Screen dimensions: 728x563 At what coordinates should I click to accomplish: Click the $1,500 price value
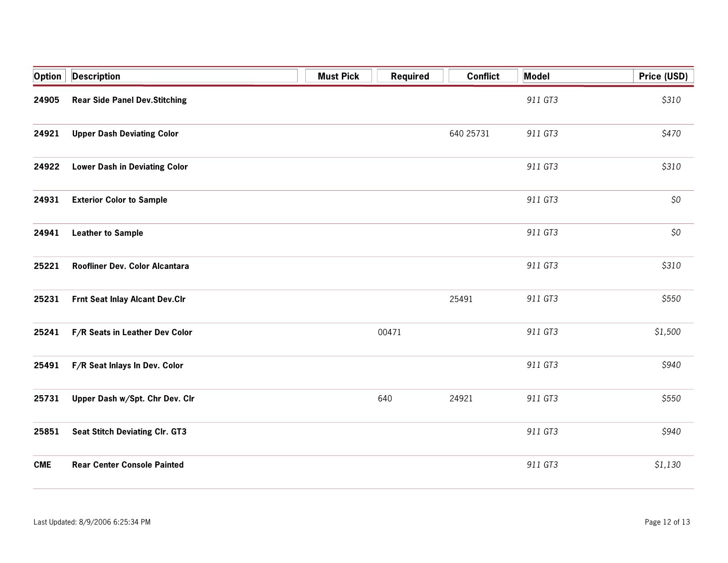point(668,332)
